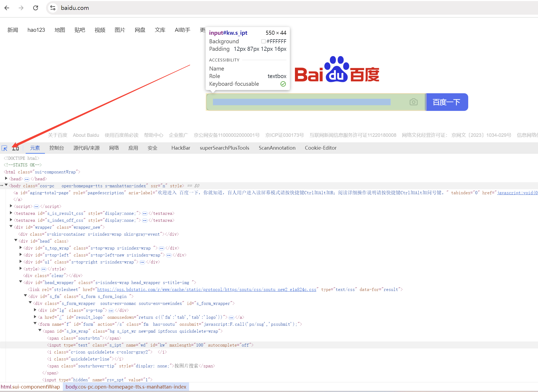Click the browser forward arrow
The width and height of the screenshot is (538, 392).
[x=21, y=8]
